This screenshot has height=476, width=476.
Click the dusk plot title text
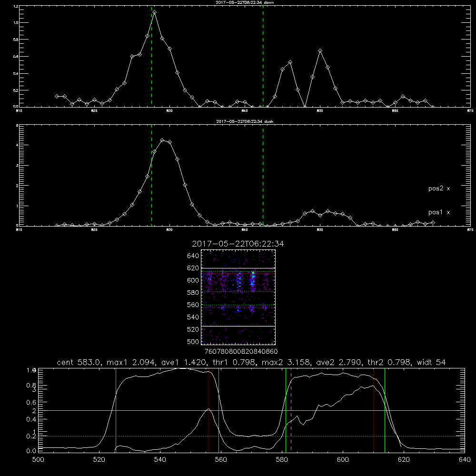click(x=245, y=121)
